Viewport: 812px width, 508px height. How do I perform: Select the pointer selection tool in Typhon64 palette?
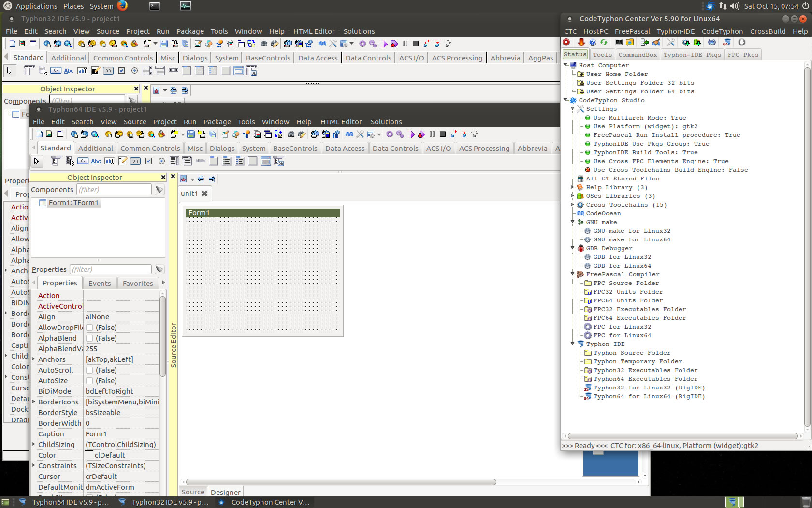[x=36, y=161]
